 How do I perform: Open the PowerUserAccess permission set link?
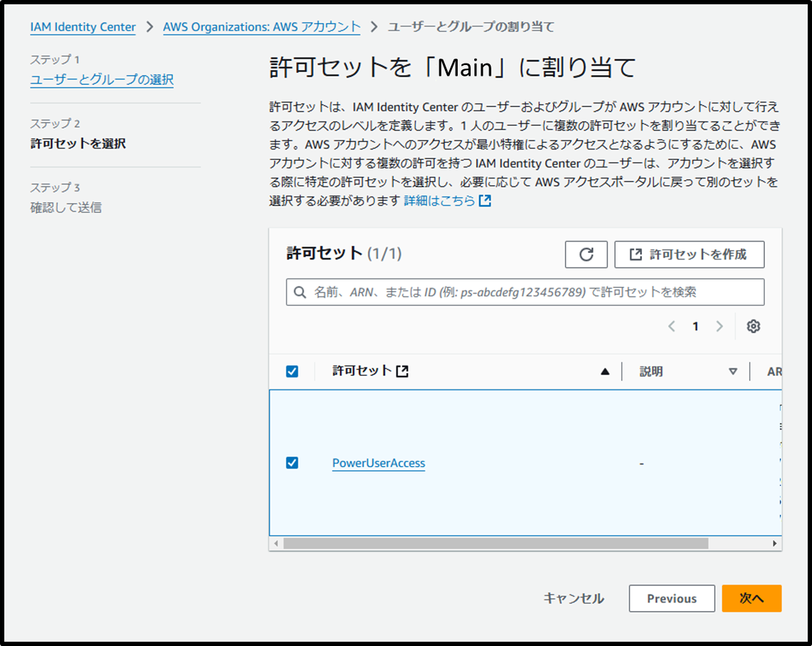379,463
